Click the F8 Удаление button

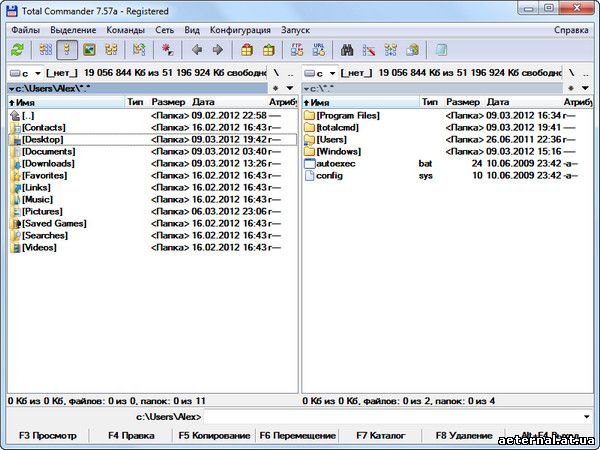tap(464, 435)
